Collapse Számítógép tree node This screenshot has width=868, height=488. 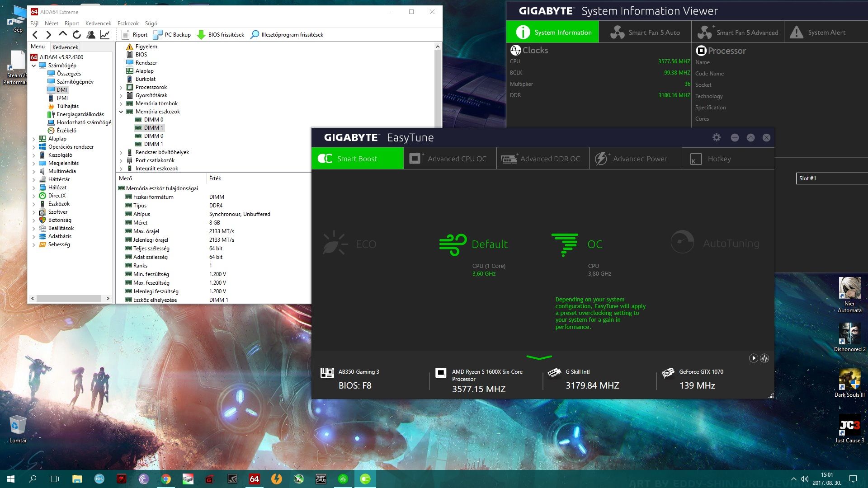coord(33,66)
